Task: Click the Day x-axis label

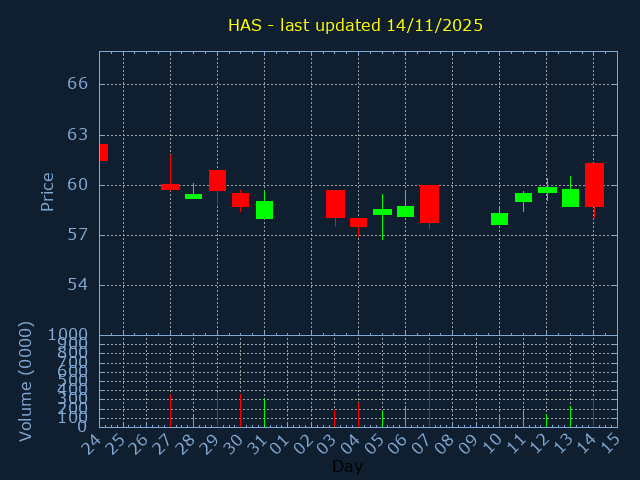Action: pos(347,466)
